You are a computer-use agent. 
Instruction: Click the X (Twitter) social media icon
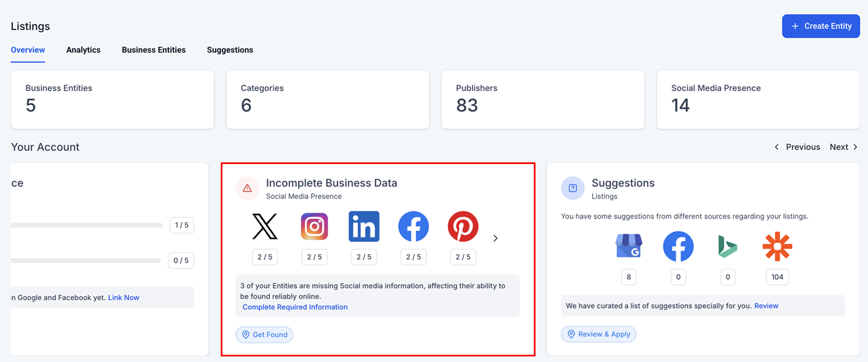(265, 226)
